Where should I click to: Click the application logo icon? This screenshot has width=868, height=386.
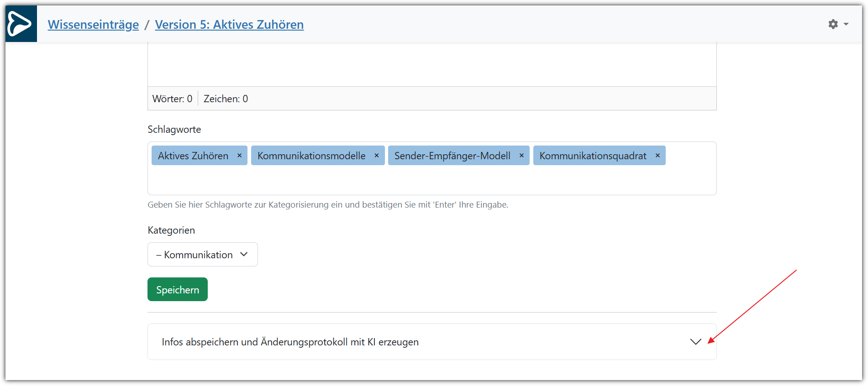(x=21, y=24)
